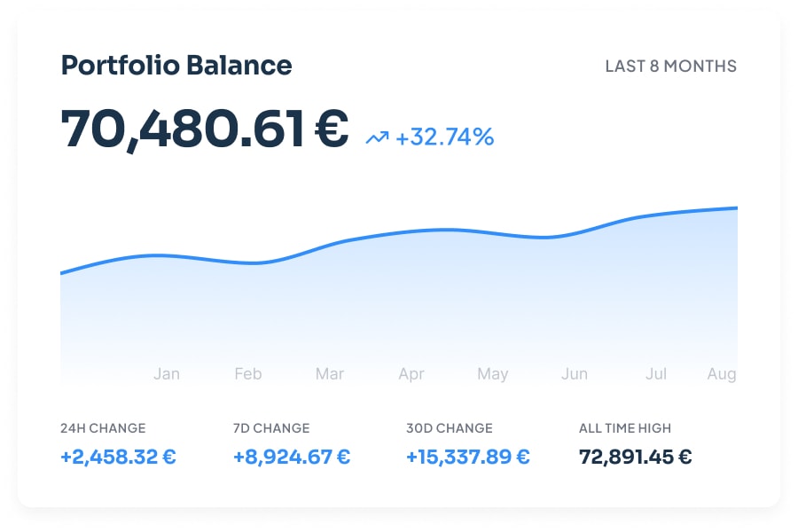The height and width of the screenshot is (532, 798).
Task: Select the Feb month marker
Action: [x=248, y=374]
